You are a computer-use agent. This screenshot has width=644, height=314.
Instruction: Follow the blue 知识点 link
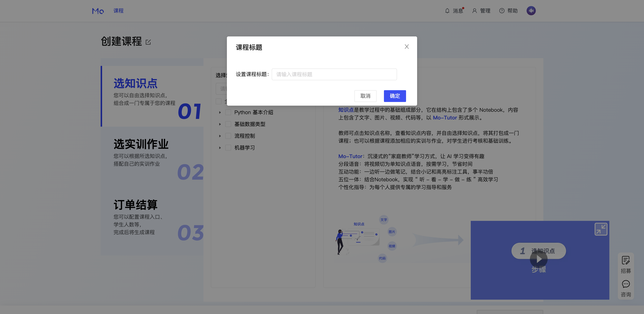tap(346, 110)
